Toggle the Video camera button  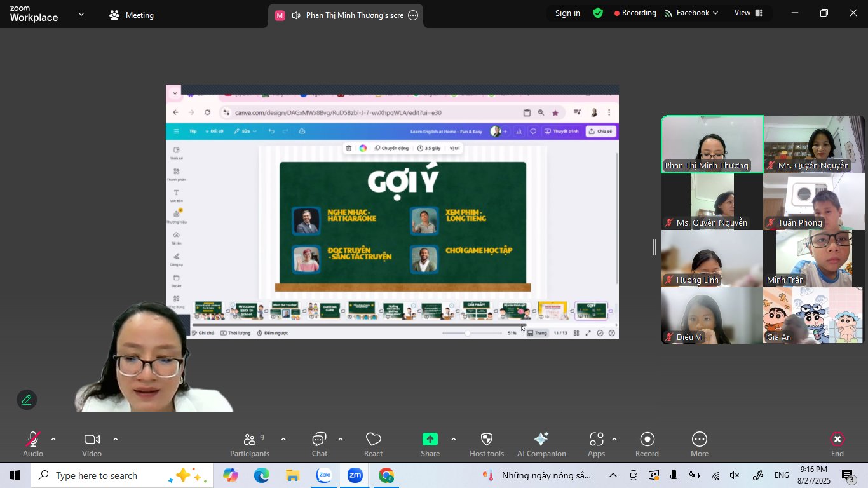[x=92, y=440]
